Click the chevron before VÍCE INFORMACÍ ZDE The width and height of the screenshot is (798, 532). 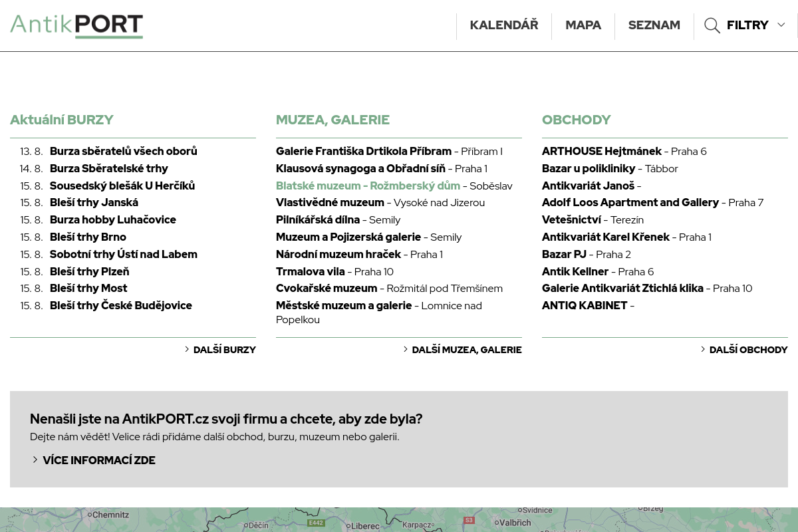[35, 460]
